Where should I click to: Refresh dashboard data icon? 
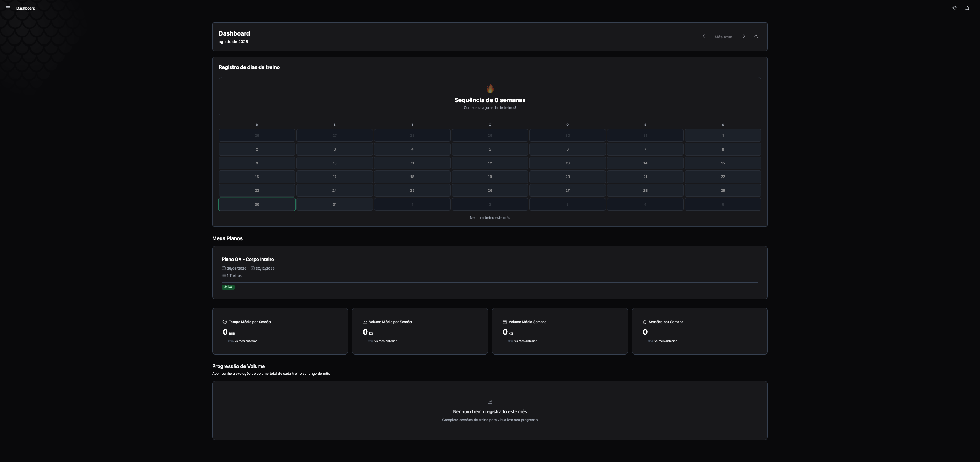[756, 37]
